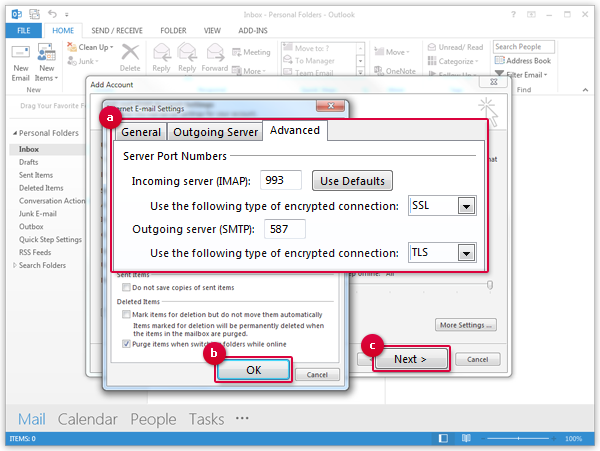Click the Incoming server IMAP port field
600x451 pixels.
[x=280, y=181]
